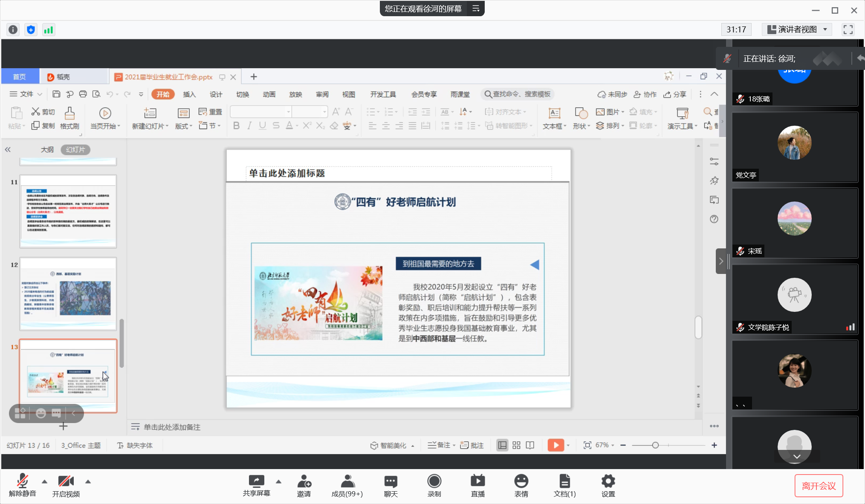Expand the 演讲者视图 view selector
Viewport: 865px width, 504px height.
point(825,29)
